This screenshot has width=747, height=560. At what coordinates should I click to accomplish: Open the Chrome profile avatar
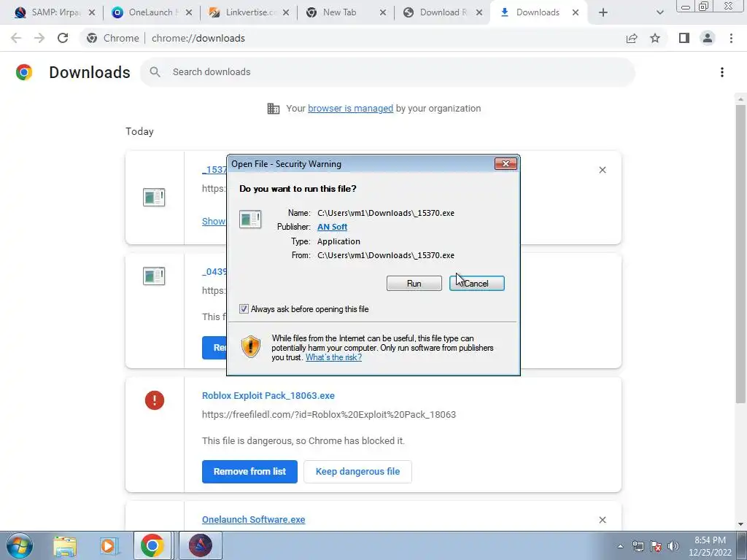(708, 38)
